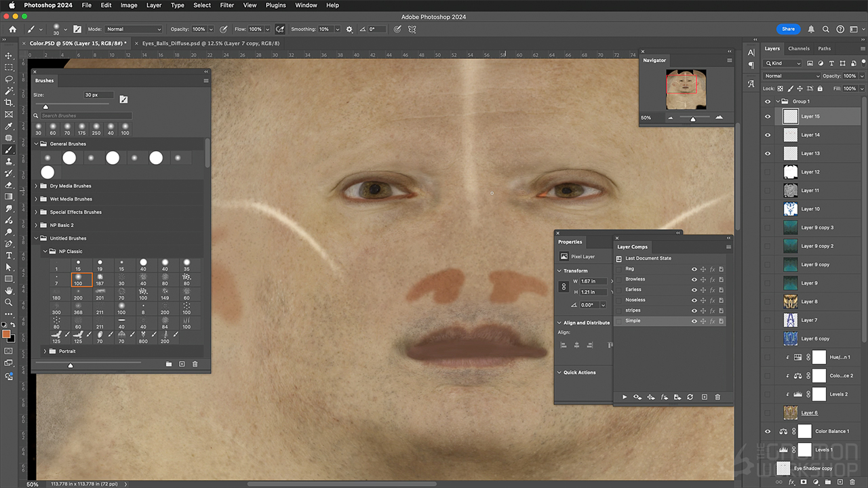This screenshot has width=868, height=488.
Task: Open the Filter menu
Action: pos(227,5)
